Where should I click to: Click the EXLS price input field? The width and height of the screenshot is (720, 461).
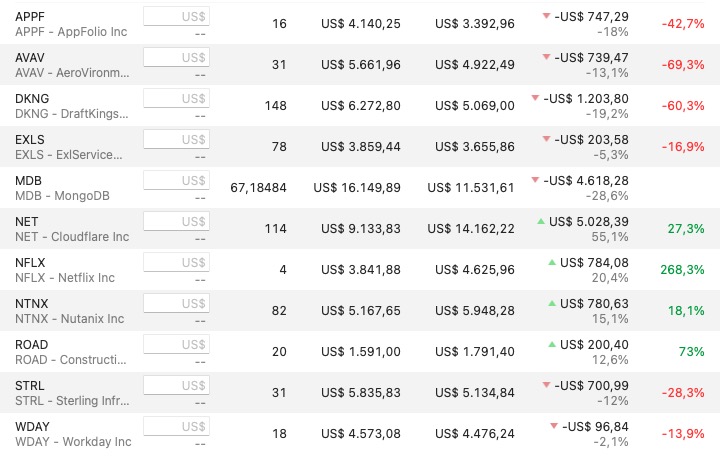click(176, 140)
